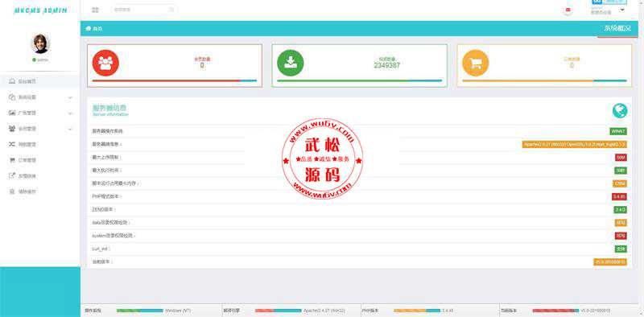Focus the search input field in header
The width and height of the screenshot is (644, 317).
(x=144, y=10)
